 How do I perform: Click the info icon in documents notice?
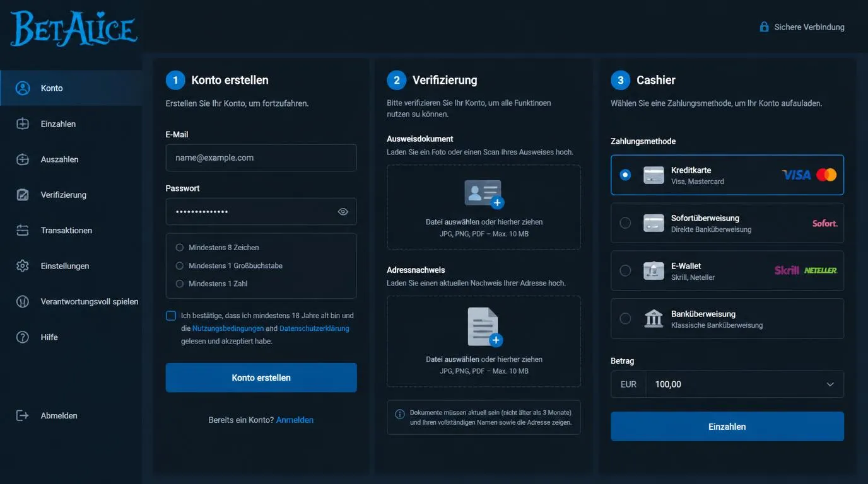click(x=400, y=414)
